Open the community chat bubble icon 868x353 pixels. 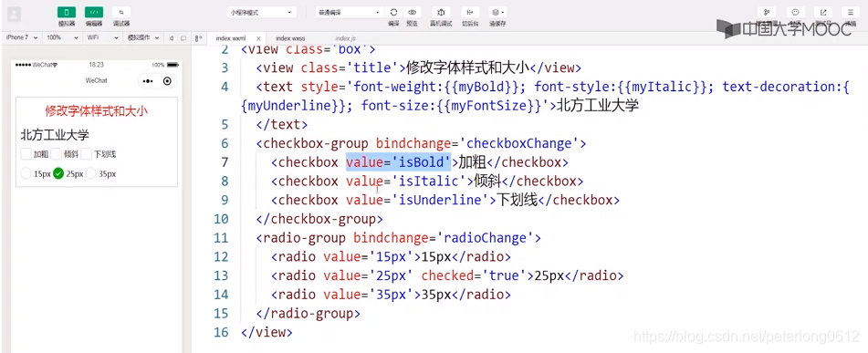click(796, 12)
